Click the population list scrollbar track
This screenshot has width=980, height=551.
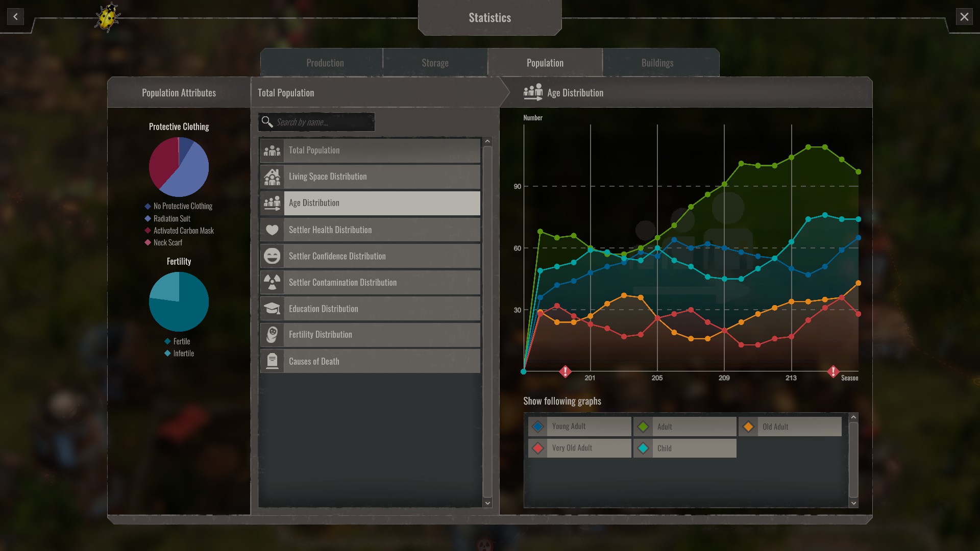pos(487,321)
